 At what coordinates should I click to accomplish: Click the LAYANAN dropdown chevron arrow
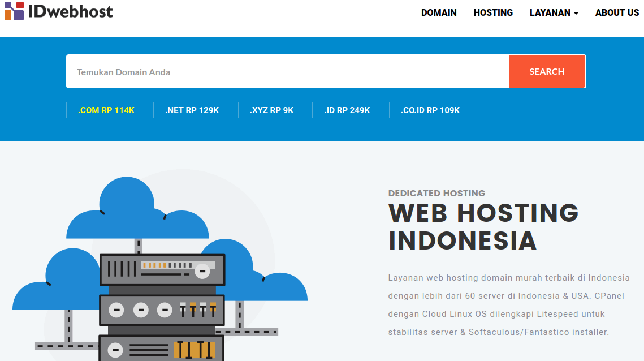coord(576,14)
